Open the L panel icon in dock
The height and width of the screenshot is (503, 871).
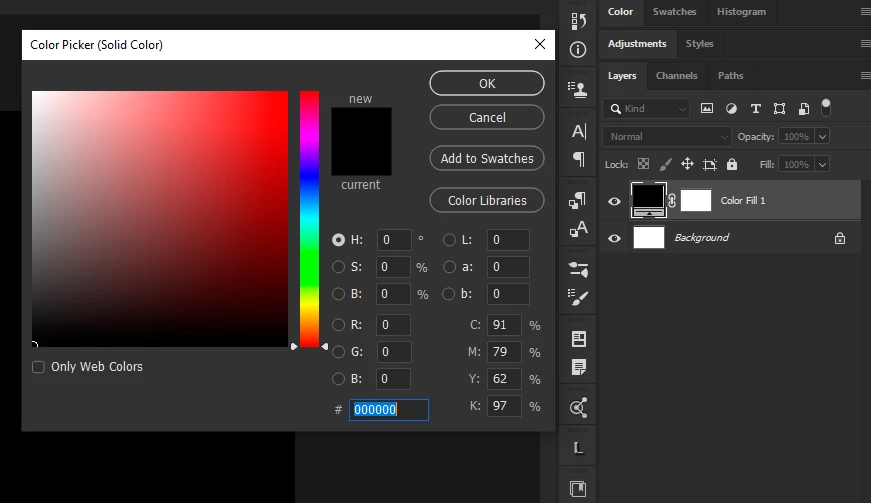click(x=578, y=448)
